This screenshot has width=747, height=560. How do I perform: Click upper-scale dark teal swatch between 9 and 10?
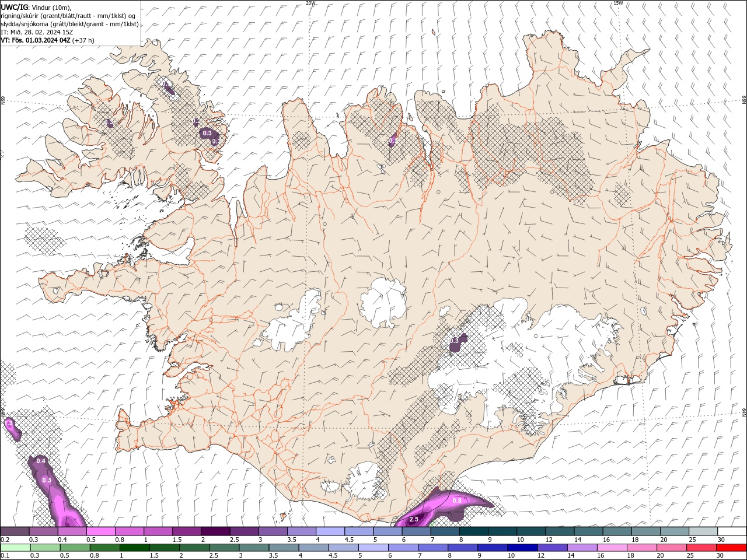(503, 531)
